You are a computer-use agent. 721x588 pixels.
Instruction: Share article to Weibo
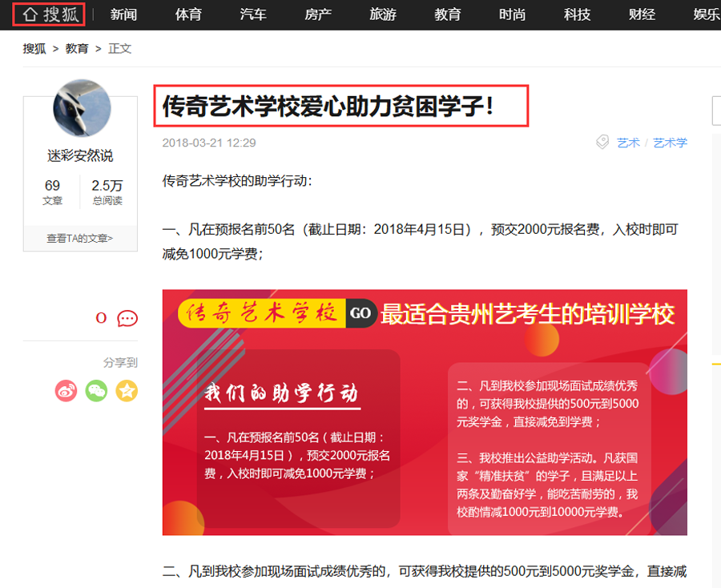pos(66,391)
